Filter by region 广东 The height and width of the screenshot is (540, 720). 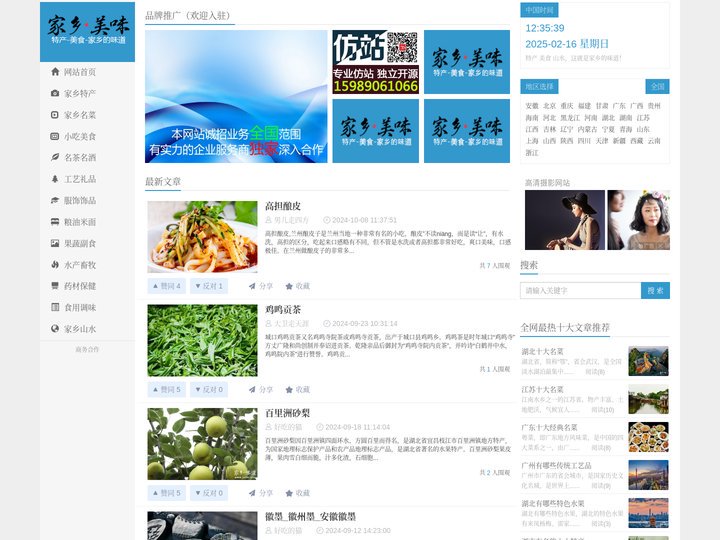pyautogui.click(x=619, y=106)
